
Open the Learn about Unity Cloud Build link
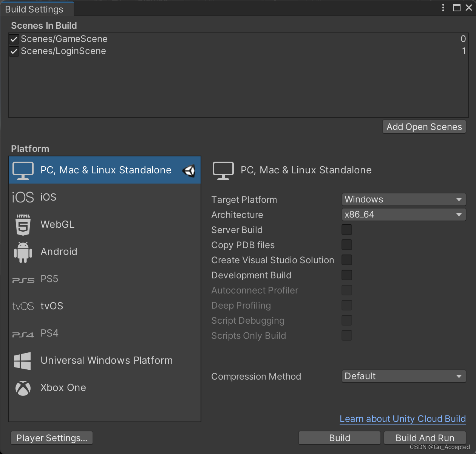point(403,419)
